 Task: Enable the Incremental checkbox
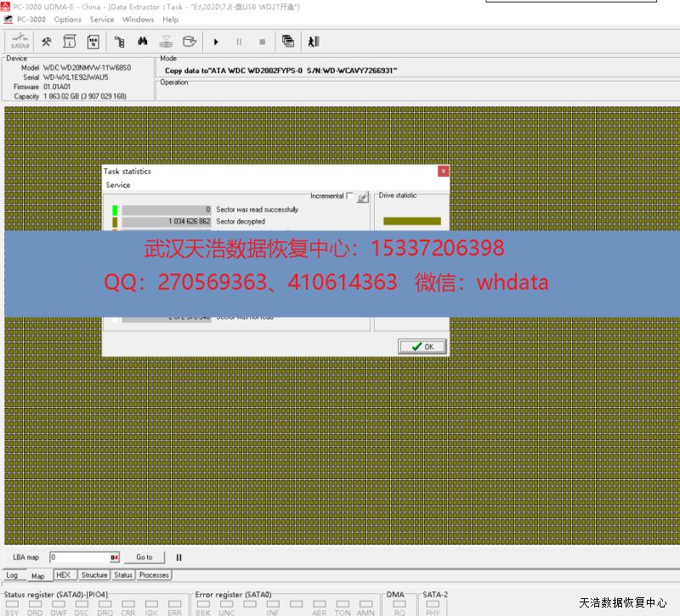[x=349, y=196]
